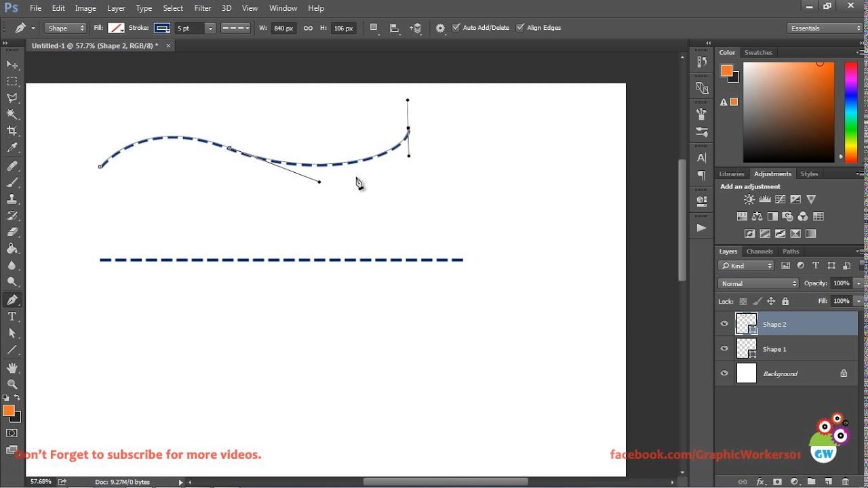
Task: Select the Move tool
Action: [12, 64]
